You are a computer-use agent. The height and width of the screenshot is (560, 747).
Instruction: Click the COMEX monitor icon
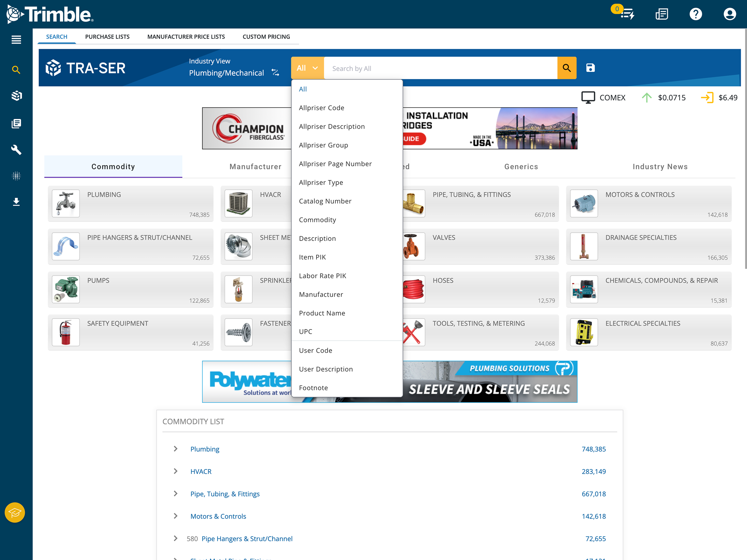(588, 98)
